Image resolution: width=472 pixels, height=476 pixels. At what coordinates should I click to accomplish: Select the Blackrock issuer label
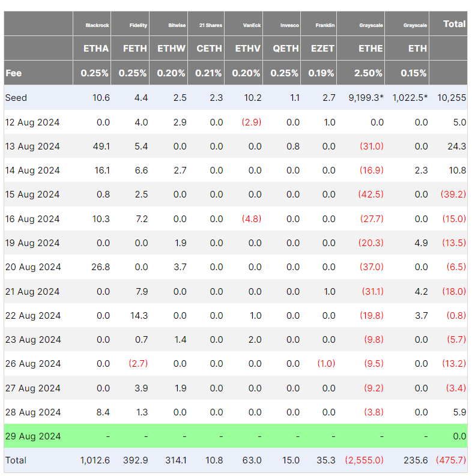pos(97,25)
